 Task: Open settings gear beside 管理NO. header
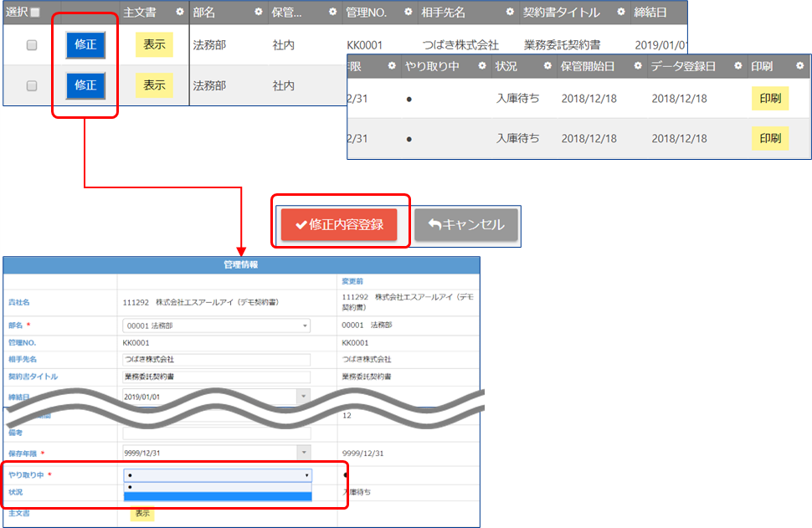pyautogui.click(x=408, y=13)
